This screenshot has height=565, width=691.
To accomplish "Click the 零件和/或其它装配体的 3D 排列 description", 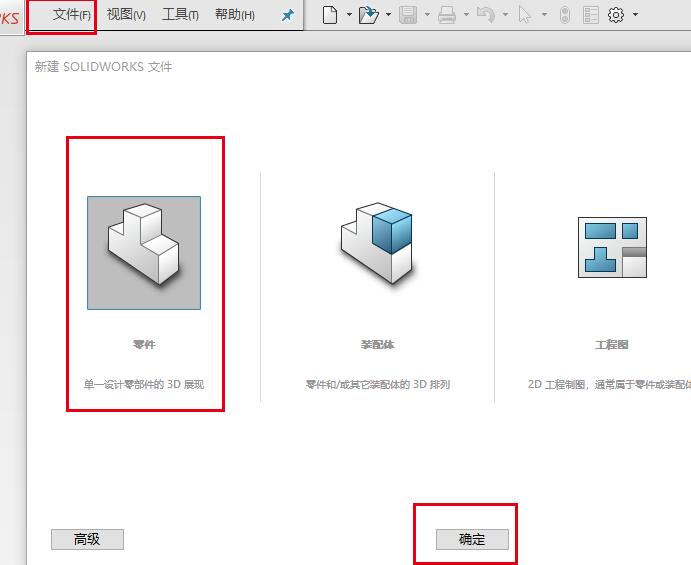I will point(378,384).
